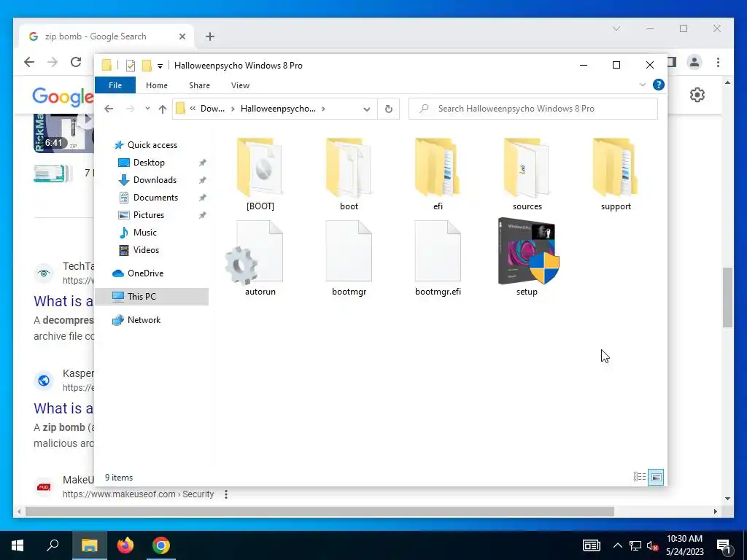Viewport: 747px width, 560px height.
Task: Open Downloads in navigation pane
Action: (x=147, y=180)
